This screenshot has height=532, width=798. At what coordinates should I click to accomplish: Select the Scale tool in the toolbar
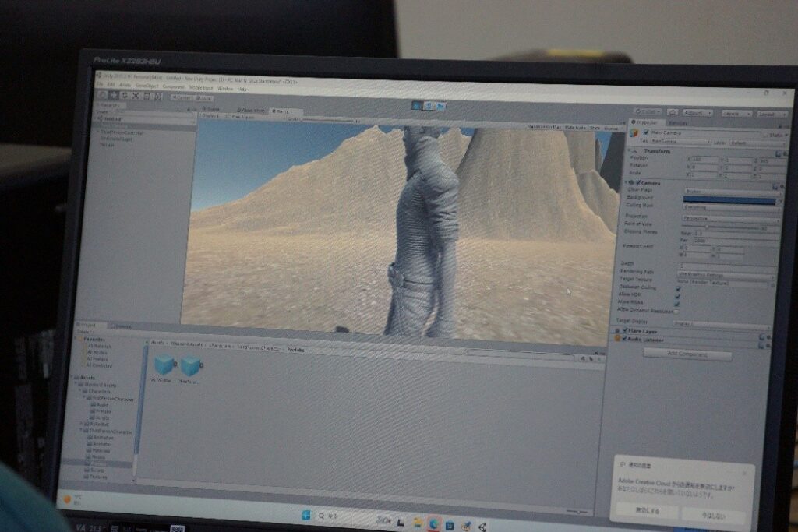(136, 96)
